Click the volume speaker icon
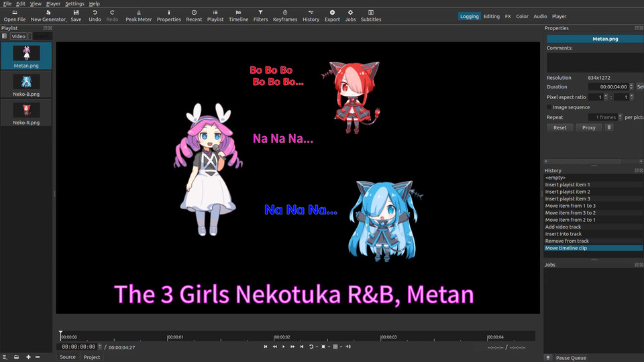 pyautogui.click(x=348, y=347)
